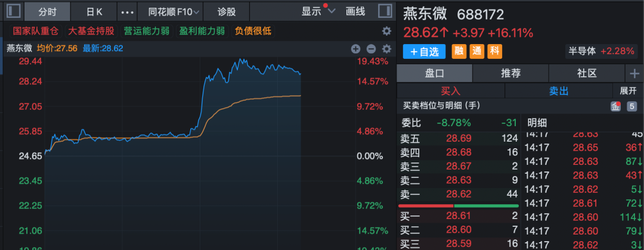Screen dimensions: 644x250
Task: Add a new panel tab with plus
Action: coord(634,73)
